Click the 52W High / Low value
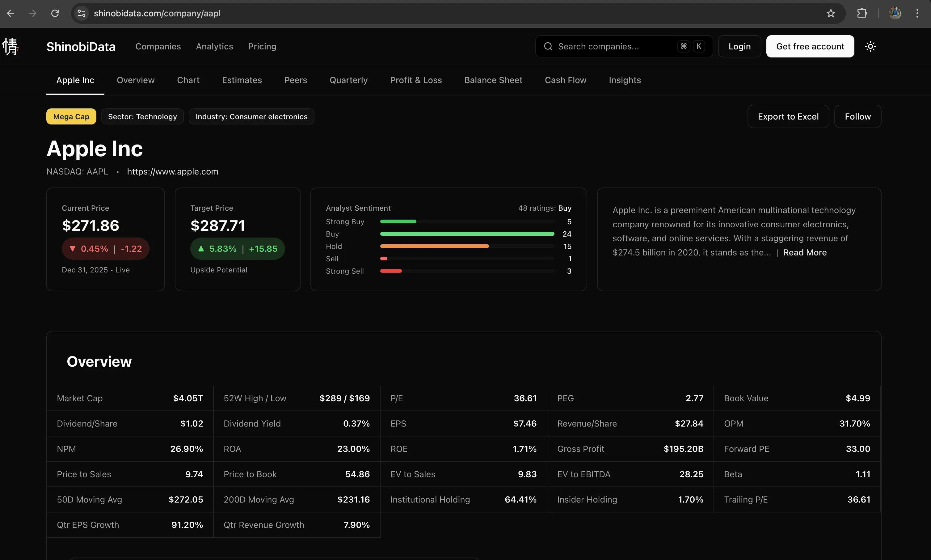931x560 pixels. (x=344, y=398)
